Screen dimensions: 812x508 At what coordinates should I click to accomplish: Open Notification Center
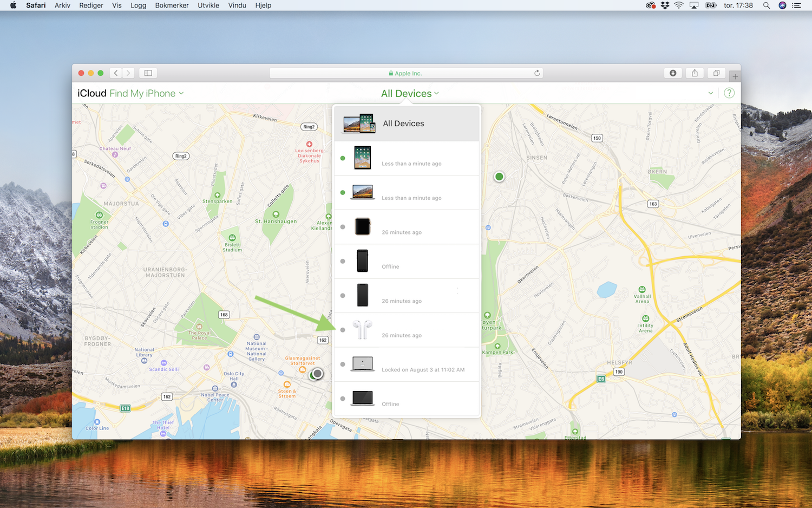point(796,5)
